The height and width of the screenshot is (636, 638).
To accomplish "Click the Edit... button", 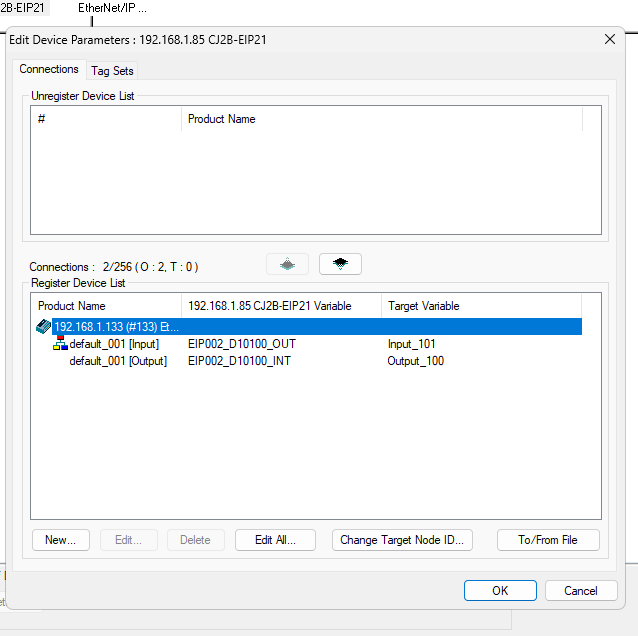I will click(129, 540).
